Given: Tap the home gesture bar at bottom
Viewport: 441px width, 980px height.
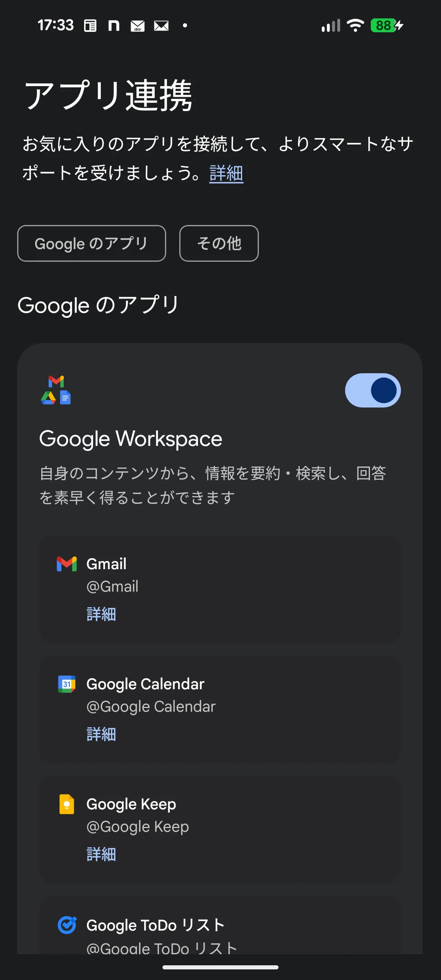Looking at the screenshot, I should (x=220, y=967).
